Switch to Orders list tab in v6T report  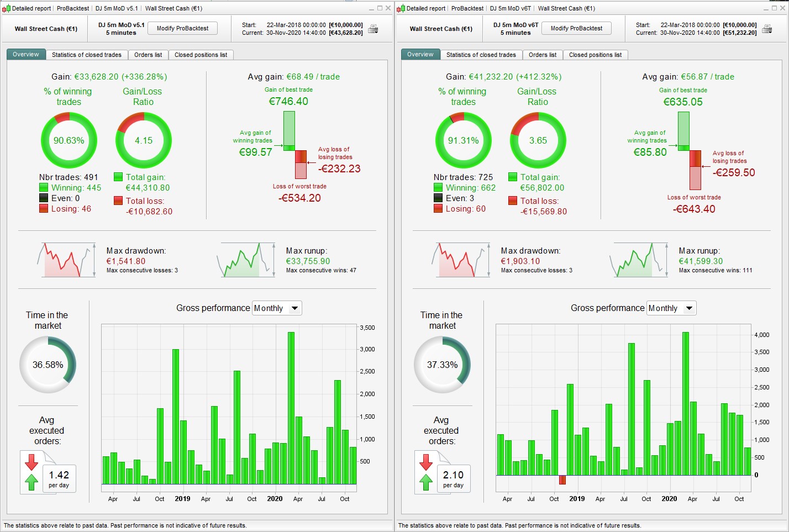(543, 55)
